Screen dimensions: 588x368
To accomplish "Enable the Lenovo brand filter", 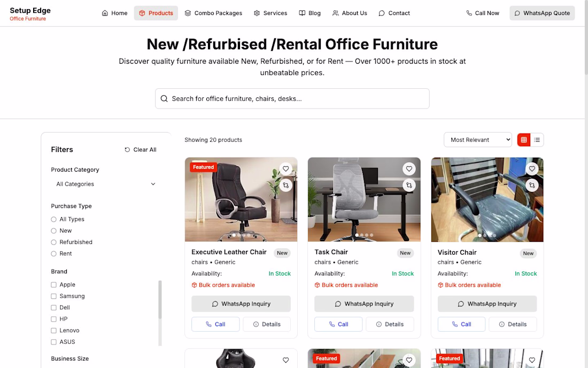I will pos(53,331).
